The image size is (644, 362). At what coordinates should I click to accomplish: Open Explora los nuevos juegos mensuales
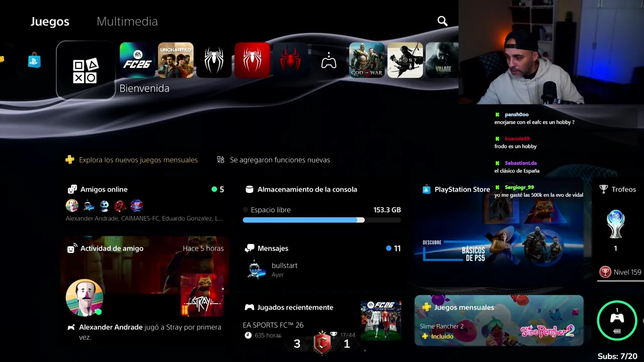coord(138,160)
